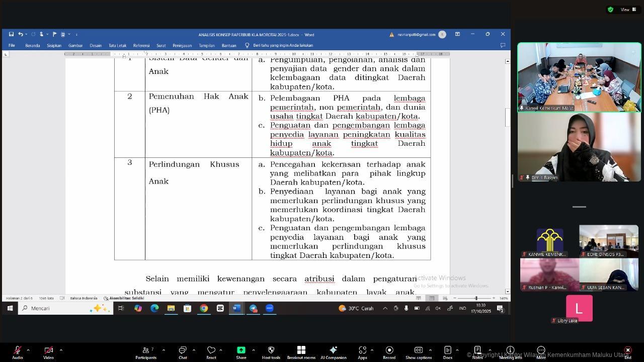Open the Breakout rooms panel

(301, 350)
